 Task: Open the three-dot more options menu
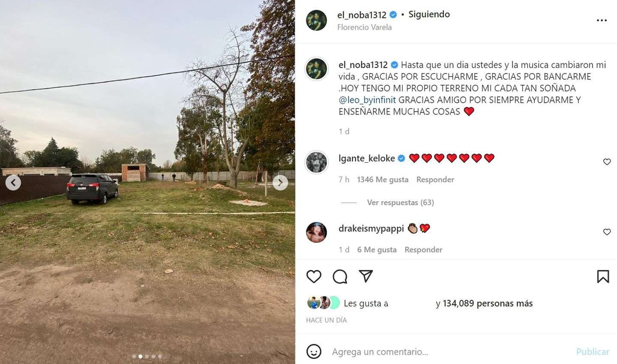pyautogui.click(x=602, y=20)
